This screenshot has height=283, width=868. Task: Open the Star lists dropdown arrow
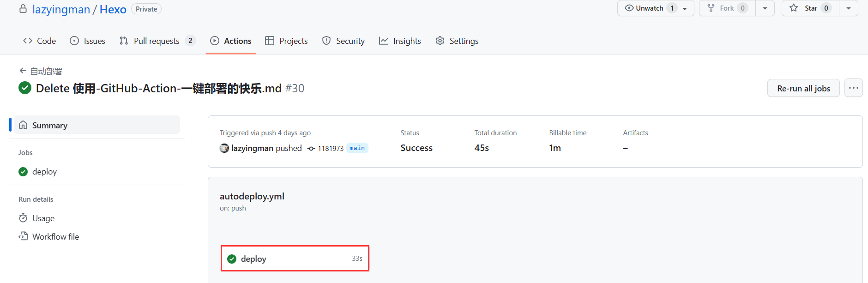point(849,8)
